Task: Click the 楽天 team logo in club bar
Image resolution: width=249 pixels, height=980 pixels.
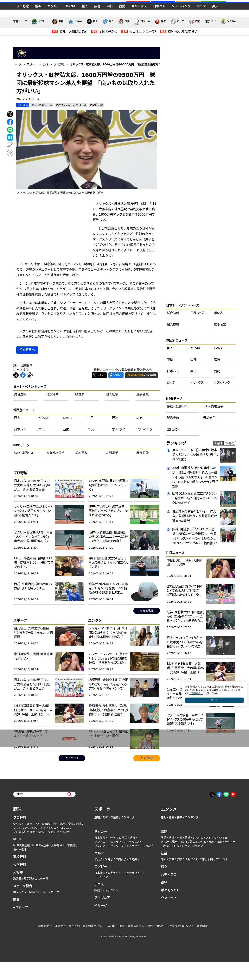Action: [x=157, y=21]
